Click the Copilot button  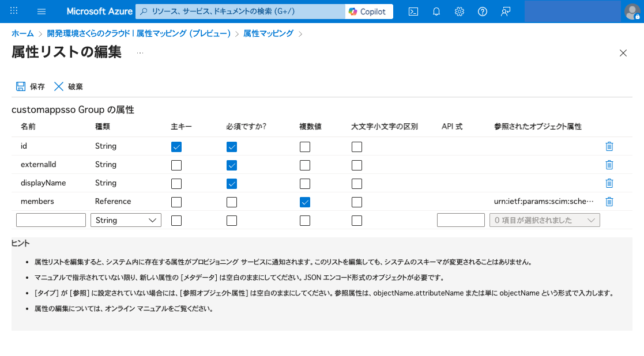coord(369,12)
